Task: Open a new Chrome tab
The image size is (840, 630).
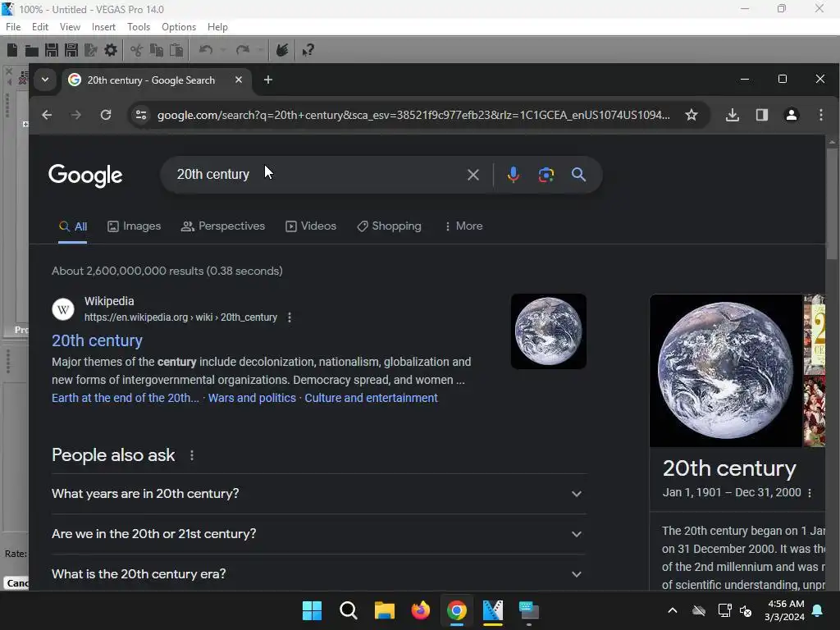Action: [x=268, y=80]
